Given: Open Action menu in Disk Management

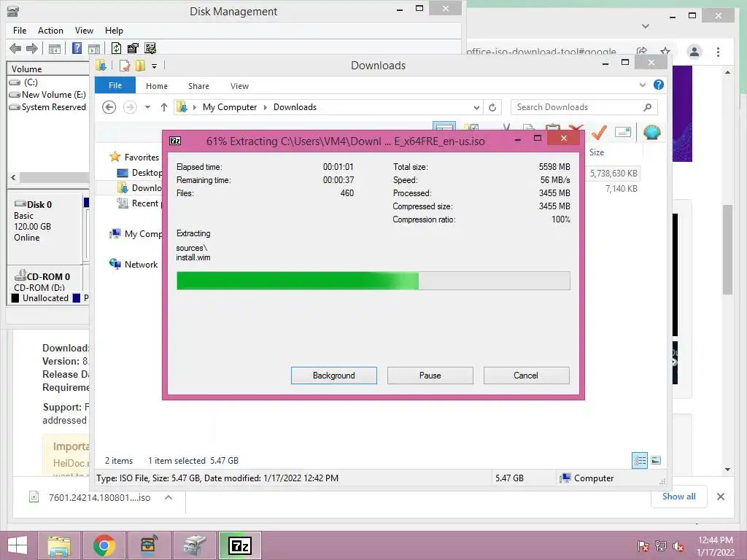Looking at the screenshot, I should [50, 31].
